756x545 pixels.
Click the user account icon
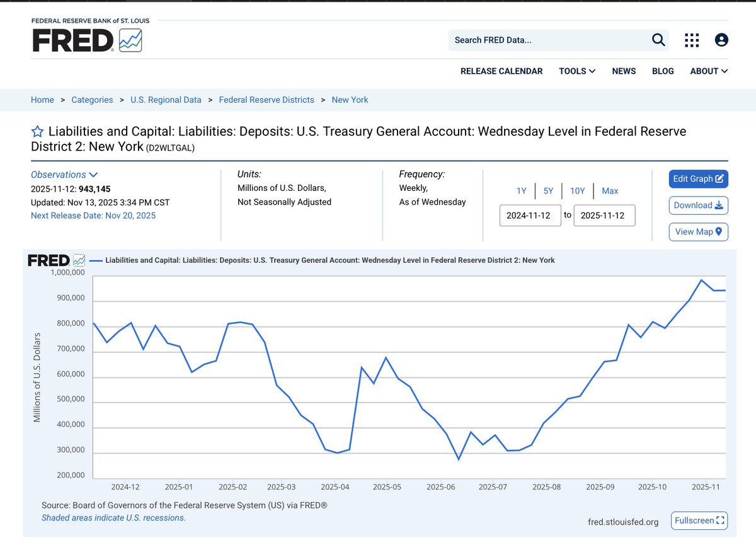721,40
